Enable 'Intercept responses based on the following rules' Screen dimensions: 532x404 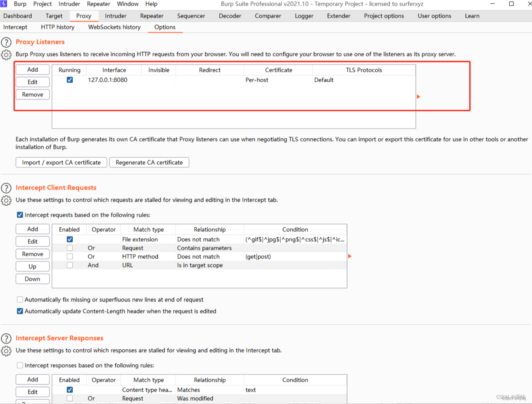(20, 365)
